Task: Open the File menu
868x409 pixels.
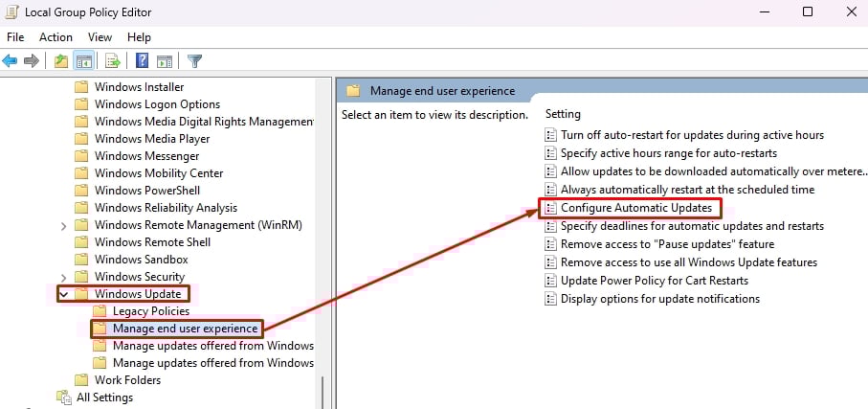Action: tap(15, 37)
